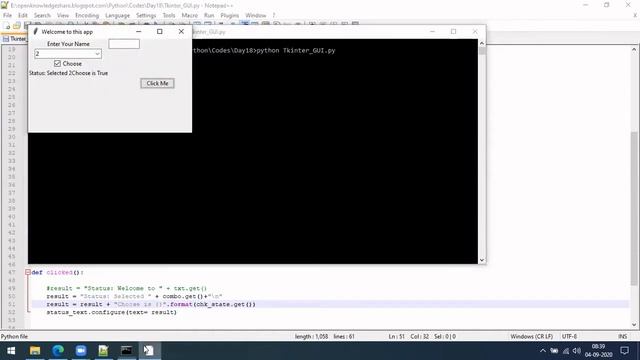Click the python Tkinter_GUI.py command text
Viewport: 640px width, 360px height.
pyautogui.click(x=296, y=51)
